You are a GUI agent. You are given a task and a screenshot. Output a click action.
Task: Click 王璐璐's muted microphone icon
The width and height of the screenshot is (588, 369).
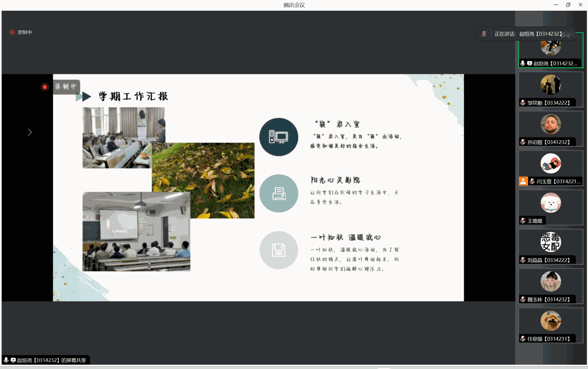tap(523, 221)
